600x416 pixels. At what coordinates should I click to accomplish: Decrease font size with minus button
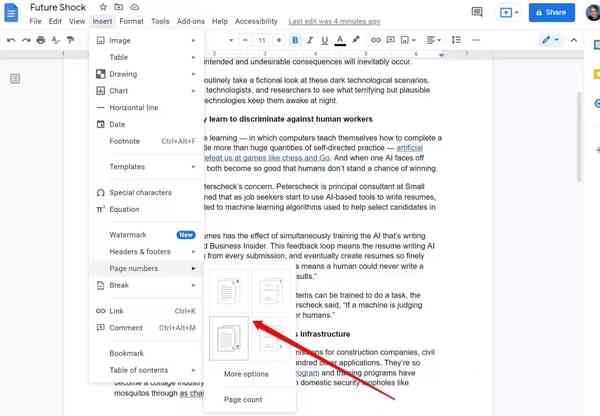pyautogui.click(x=245, y=40)
